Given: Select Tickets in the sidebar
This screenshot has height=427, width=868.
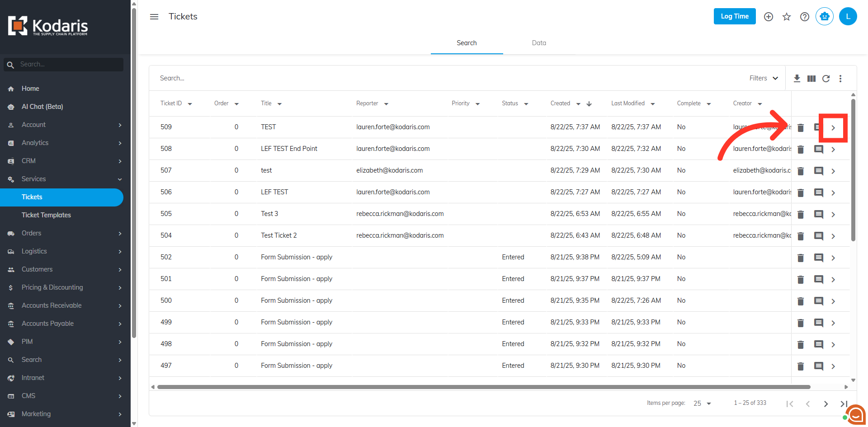Looking at the screenshot, I should coord(61,197).
